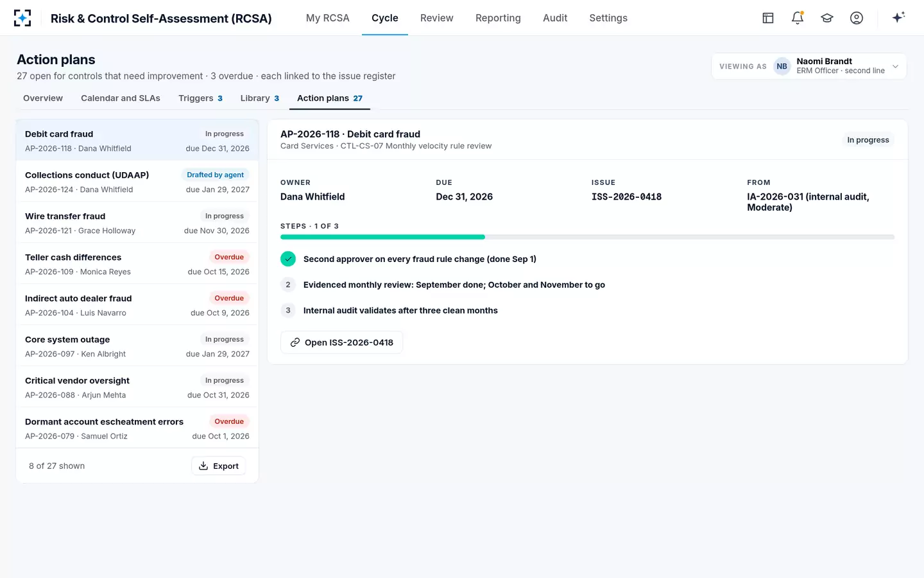Select the Teller cash differences action plan
Screen dimensions: 924x578
point(137,263)
